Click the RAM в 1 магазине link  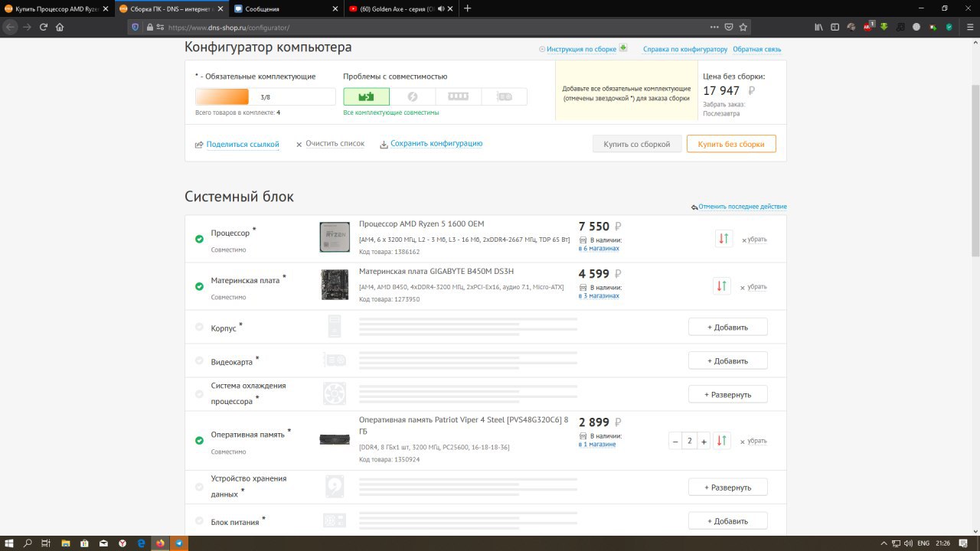[597, 444]
